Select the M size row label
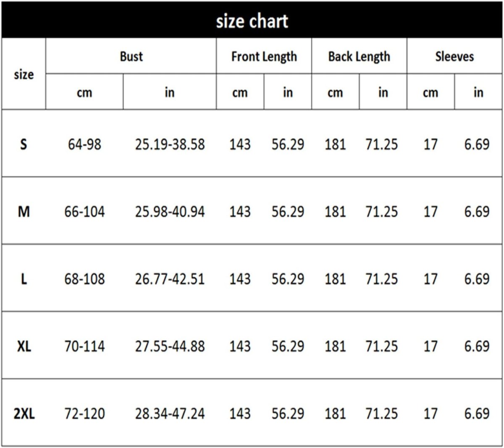Image resolution: width=504 pixels, height=448 pixels. 24,212
